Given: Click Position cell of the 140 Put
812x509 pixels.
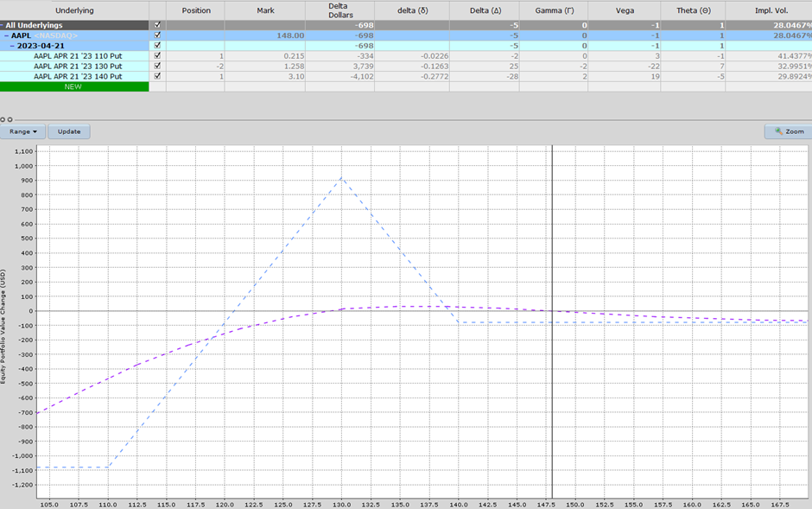Looking at the screenshot, I should (x=195, y=76).
